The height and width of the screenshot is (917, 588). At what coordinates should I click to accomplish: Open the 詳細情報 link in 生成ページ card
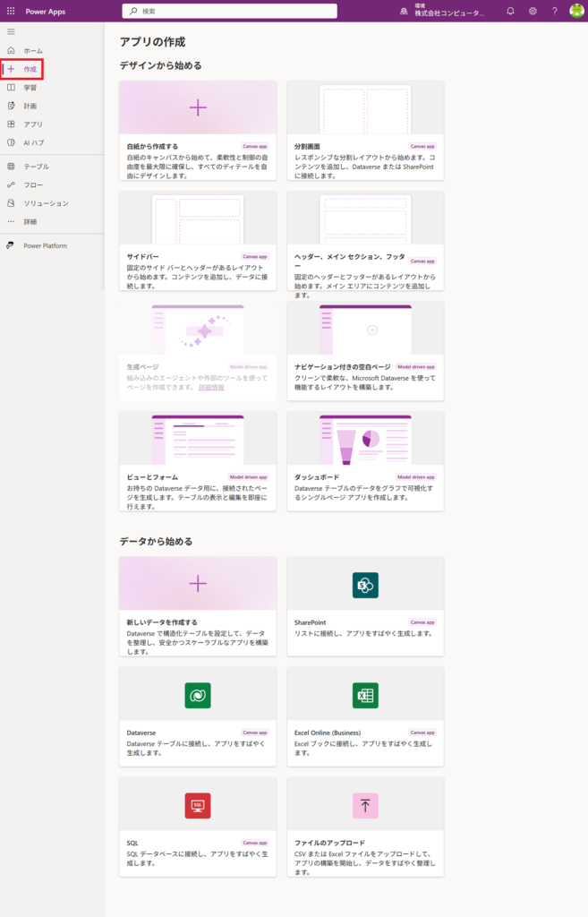point(211,387)
